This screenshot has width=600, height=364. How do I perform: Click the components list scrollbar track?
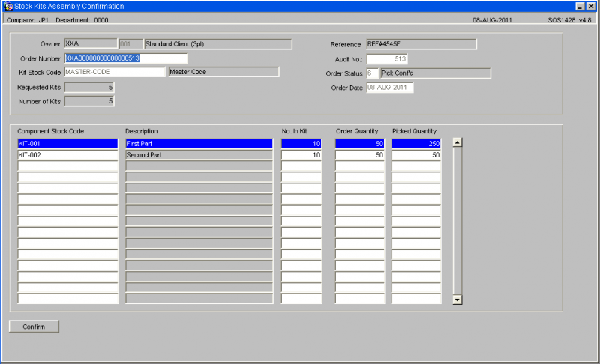tap(457, 221)
